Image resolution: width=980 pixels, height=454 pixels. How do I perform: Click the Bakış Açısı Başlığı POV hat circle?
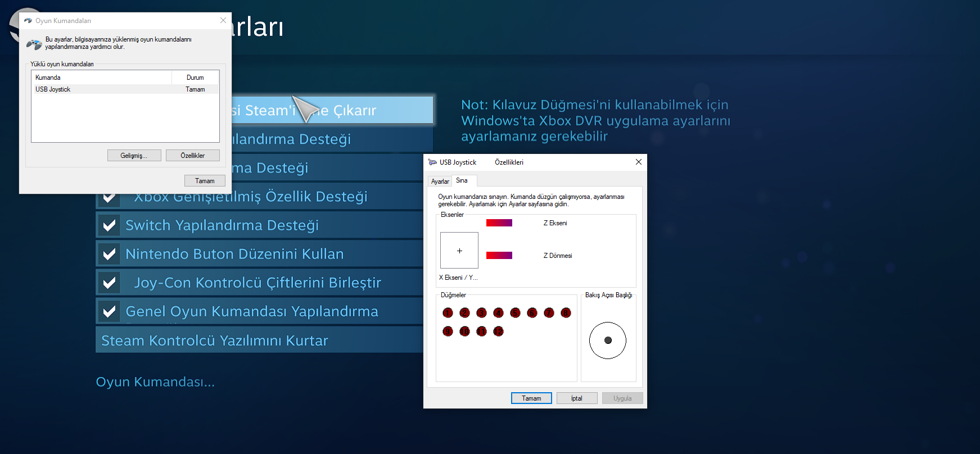(608, 341)
